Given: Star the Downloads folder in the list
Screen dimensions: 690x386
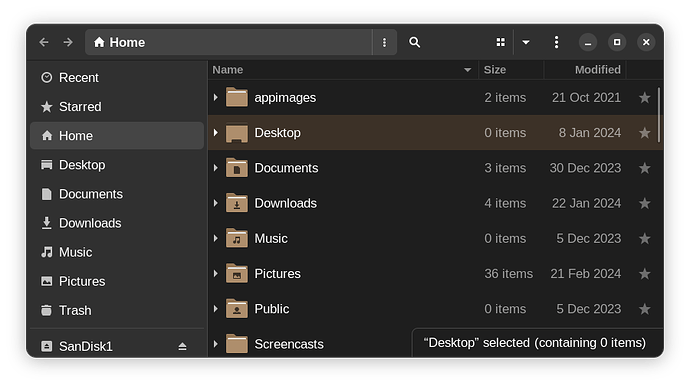Looking at the screenshot, I should coord(645,203).
